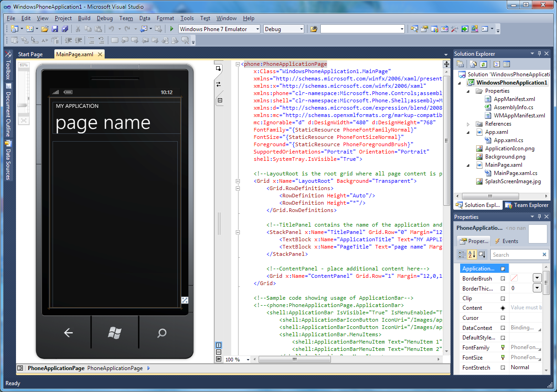
Task: Click the View Code icon in Solution Explorer
Action: 497,64
